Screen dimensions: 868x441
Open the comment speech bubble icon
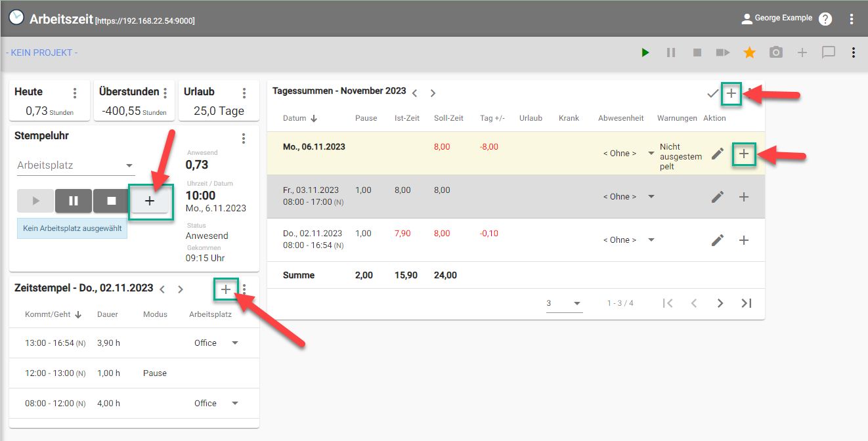pyautogui.click(x=829, y=52)
